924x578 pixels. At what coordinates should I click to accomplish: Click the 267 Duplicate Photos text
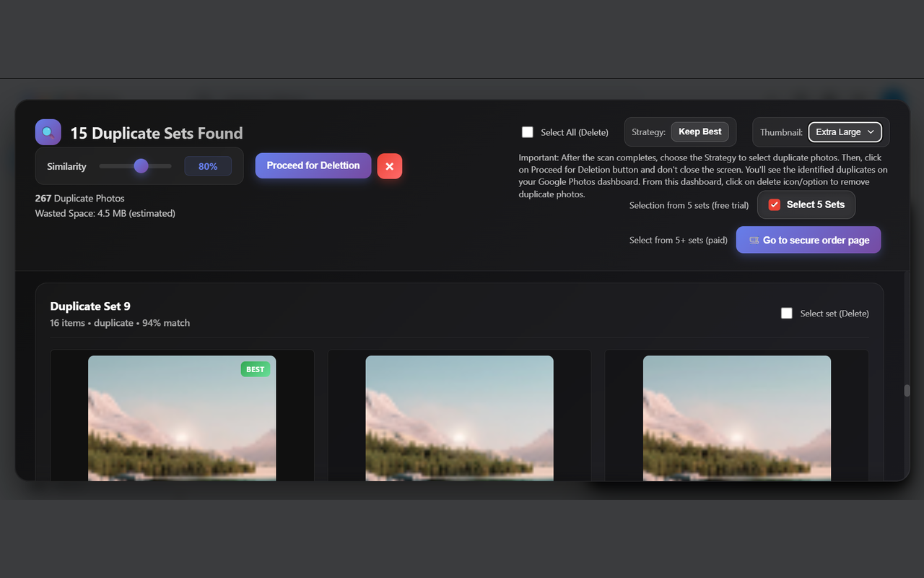click(x=79, y=198)
